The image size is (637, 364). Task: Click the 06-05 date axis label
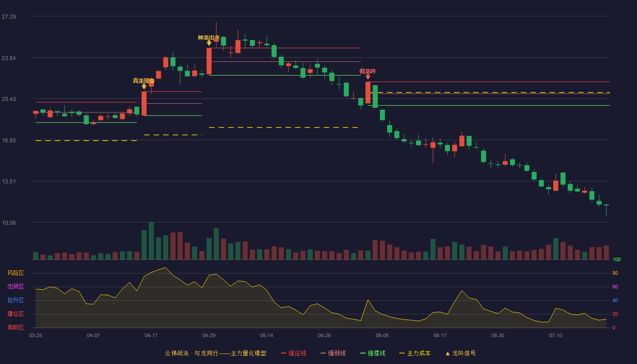(x=382, y=335)
